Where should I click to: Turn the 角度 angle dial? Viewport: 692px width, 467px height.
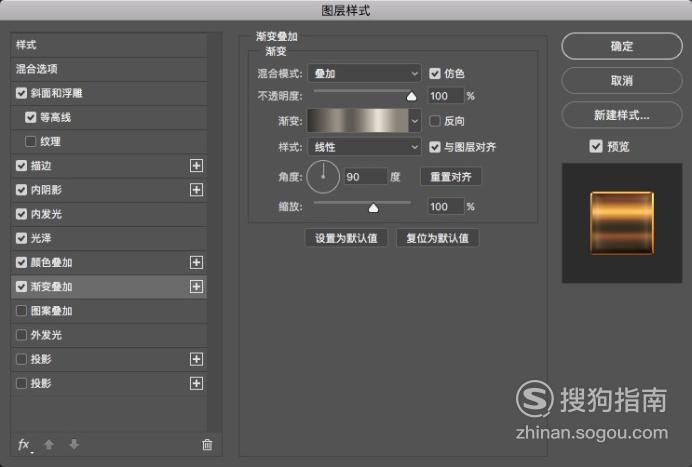(323, 177)
